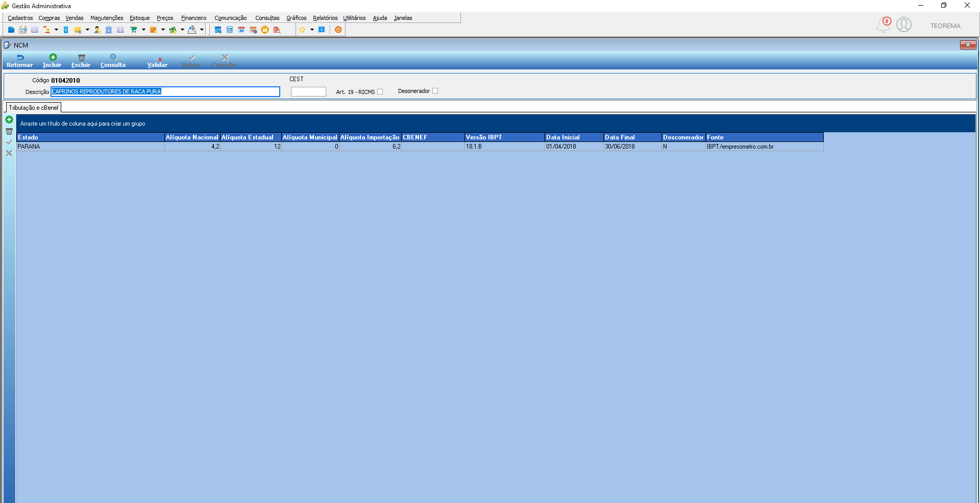
Task: Toggle the Desonerador checkbox
Action: click(x=435, y=91)
